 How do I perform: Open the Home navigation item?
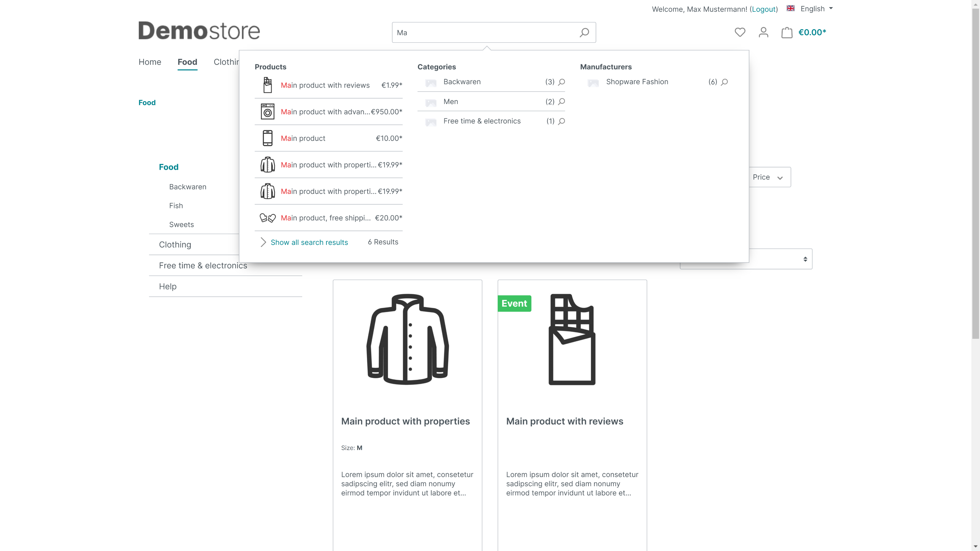coord(150,62)
